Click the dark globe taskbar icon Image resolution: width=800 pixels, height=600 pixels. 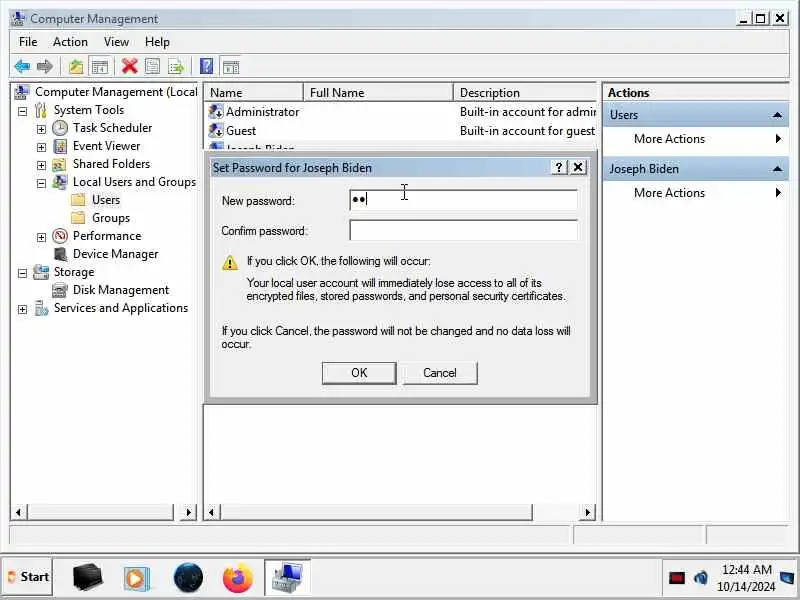coord(188,578)
